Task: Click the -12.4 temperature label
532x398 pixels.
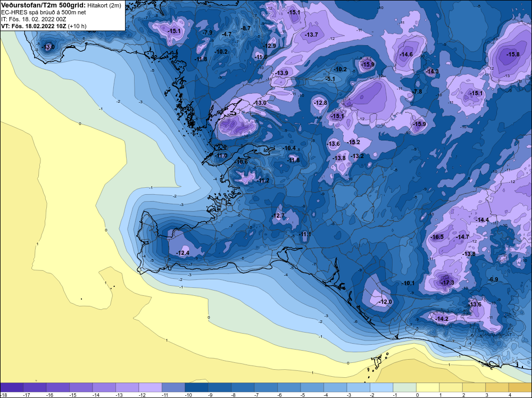Action: 182,253
